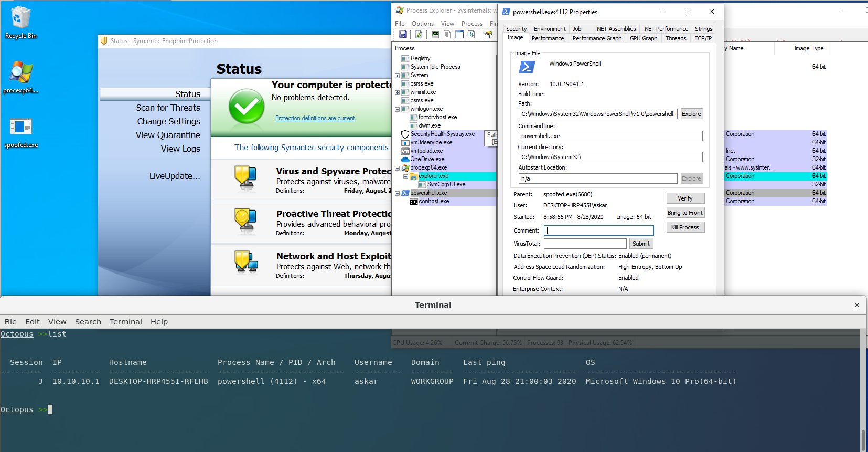Click the Kill Process button

click(685, 227)
